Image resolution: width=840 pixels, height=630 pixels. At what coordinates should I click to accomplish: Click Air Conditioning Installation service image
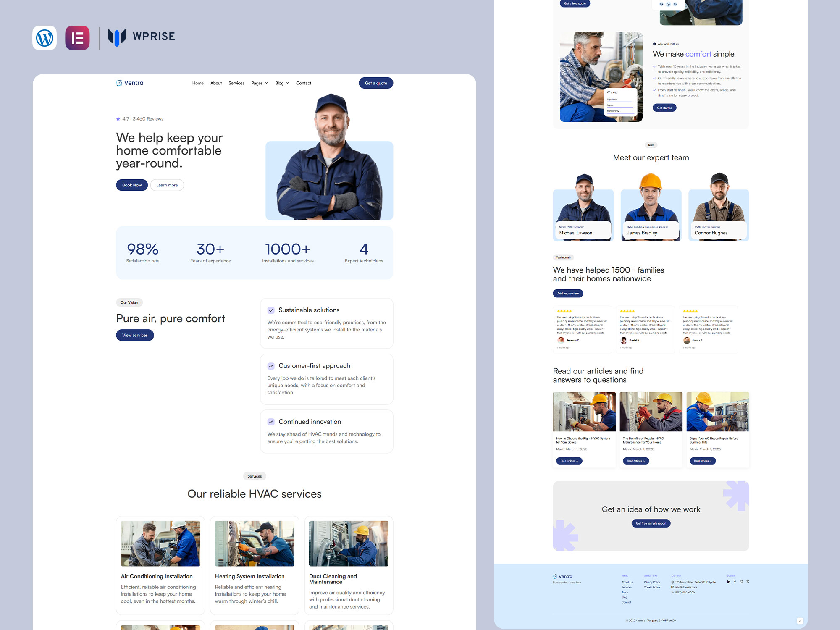point(160,543)
